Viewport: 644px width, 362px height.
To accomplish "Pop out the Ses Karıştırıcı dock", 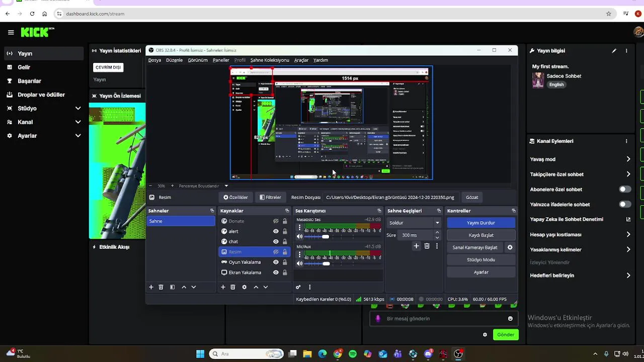I will [379, 211].
